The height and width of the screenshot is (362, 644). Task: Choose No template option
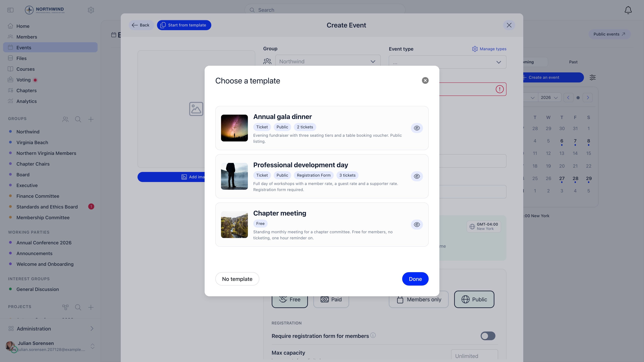click(237, 279)
